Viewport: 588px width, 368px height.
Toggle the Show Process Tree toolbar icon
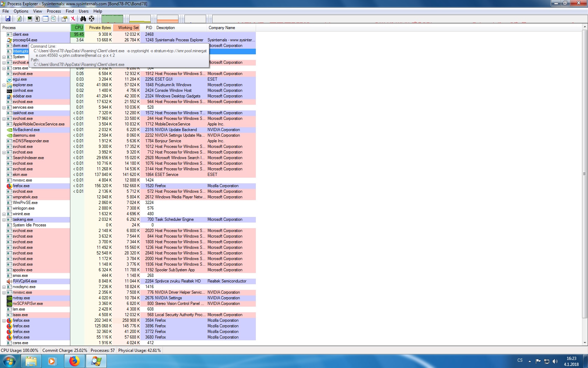(x=37, y=19)
